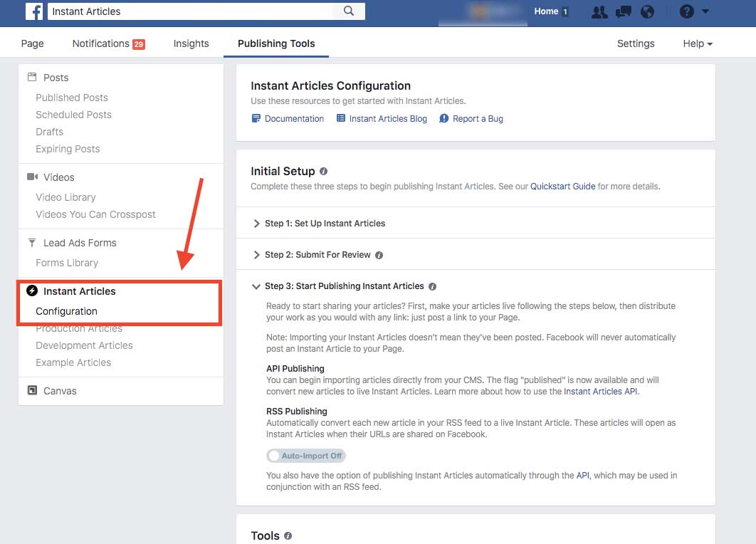Click info icon beside Tools heading

[x=288, y=535]
